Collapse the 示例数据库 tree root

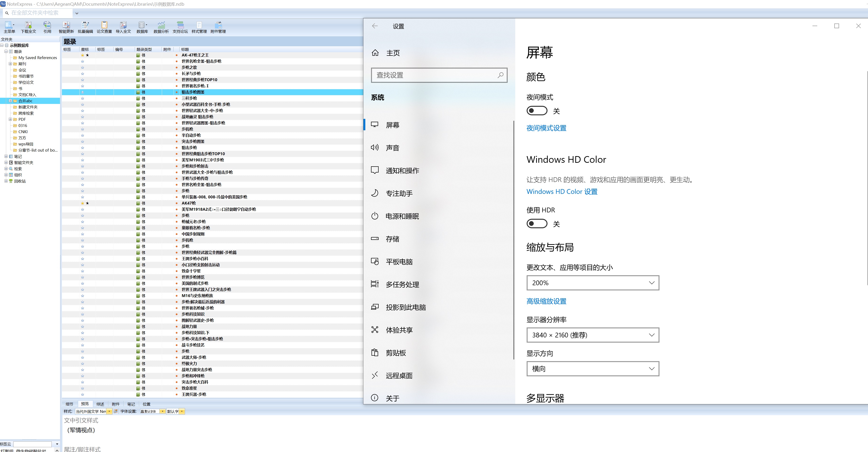pyautogui.click(x=2, y=45)
